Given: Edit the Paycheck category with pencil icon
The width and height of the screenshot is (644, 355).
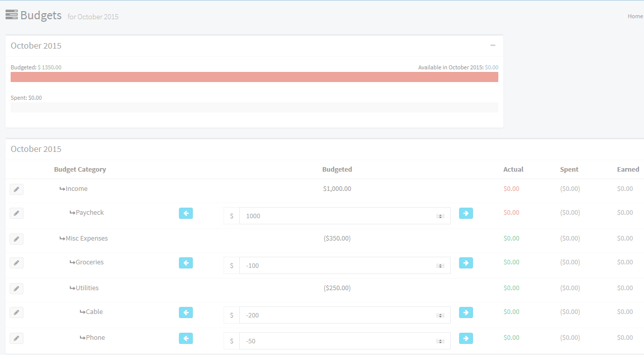Looking at the screenshot, I should click(16, 213).
